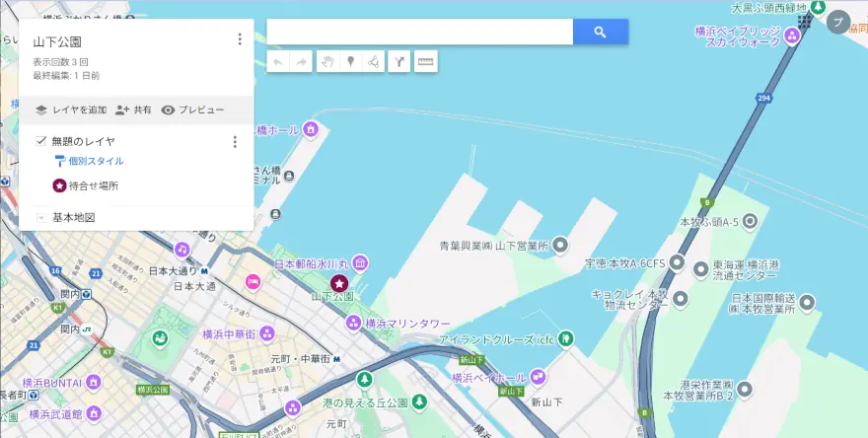Click the pink hotel bed pin
This screenshot has width=868, height=438.
253,281
